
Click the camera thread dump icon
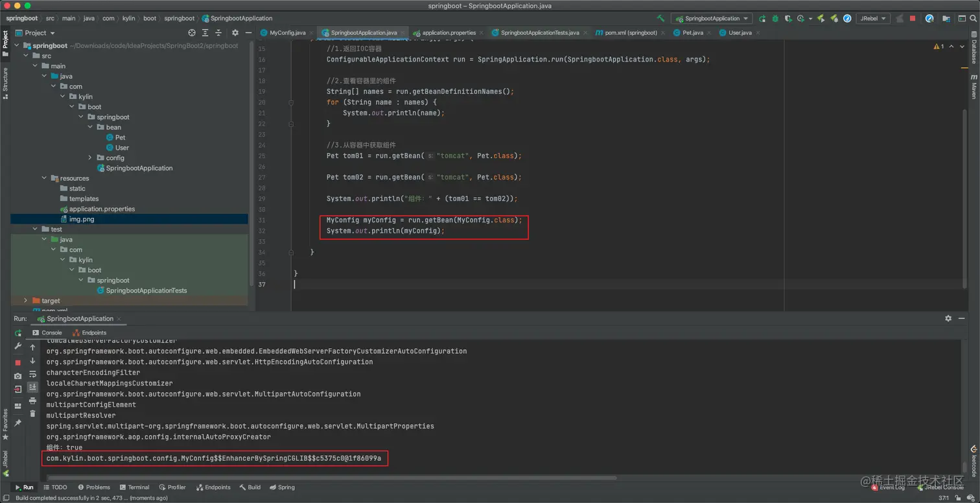tap(18, 376)
